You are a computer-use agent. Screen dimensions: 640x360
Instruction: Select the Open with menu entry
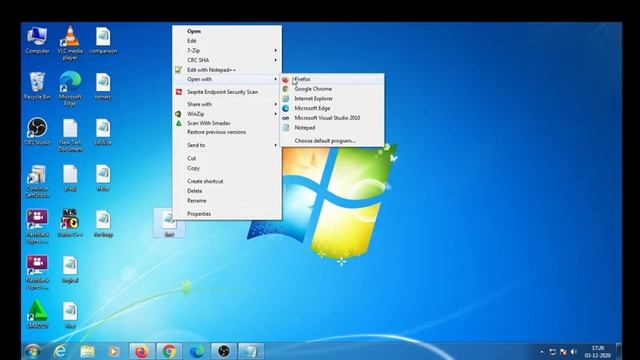227,79
